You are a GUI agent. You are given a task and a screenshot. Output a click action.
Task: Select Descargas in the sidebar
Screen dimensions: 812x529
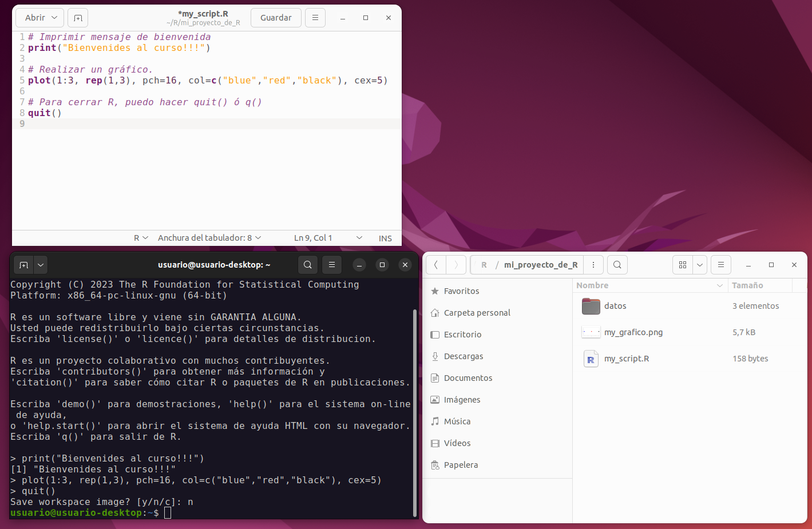(x=464, y=356)
